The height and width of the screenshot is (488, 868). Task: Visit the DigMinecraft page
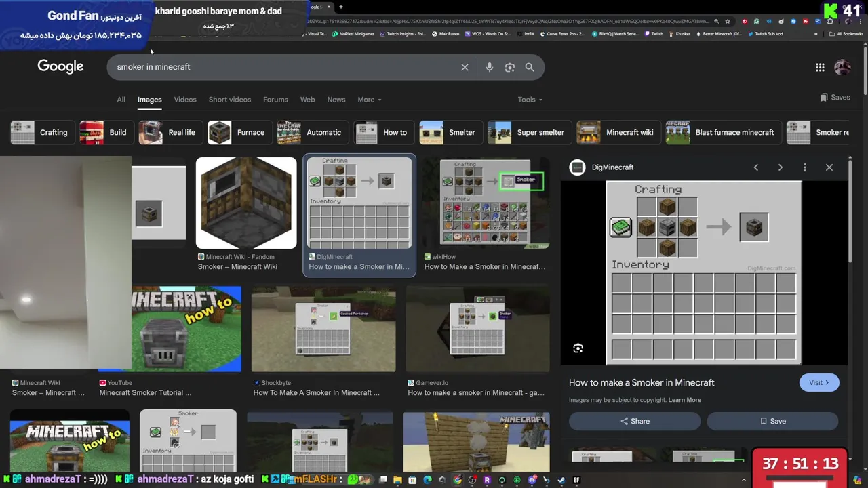[x=819, y=382]
